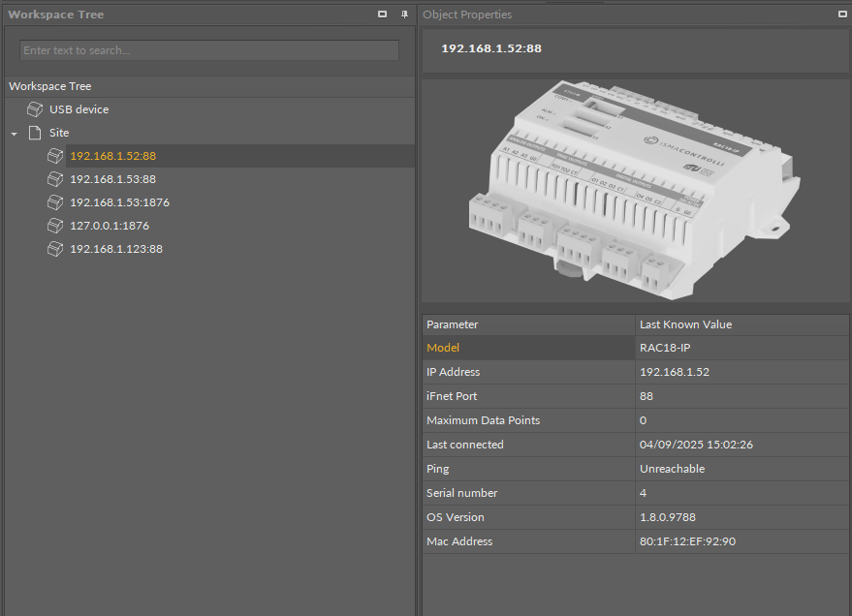Select the 127.0.0.1:1876 tree entry
Screen dimensions: 852x616
pyautogui.click(x=110, y=226)
